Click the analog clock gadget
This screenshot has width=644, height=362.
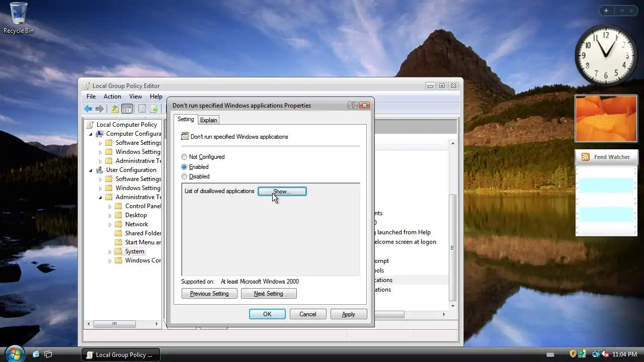point(606,55)
